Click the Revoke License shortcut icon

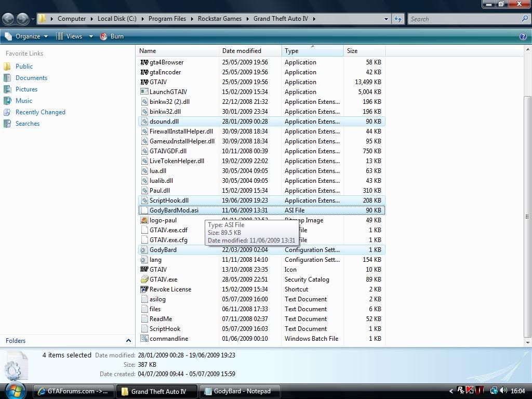144,289
